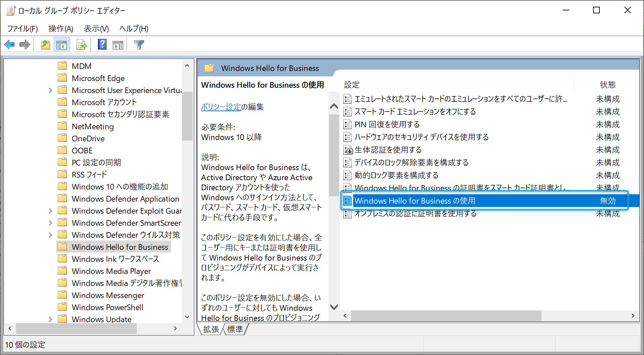Toggle the console tree pane icon
644x355 pixels.
pyautogui.click(x=62, y=44)
